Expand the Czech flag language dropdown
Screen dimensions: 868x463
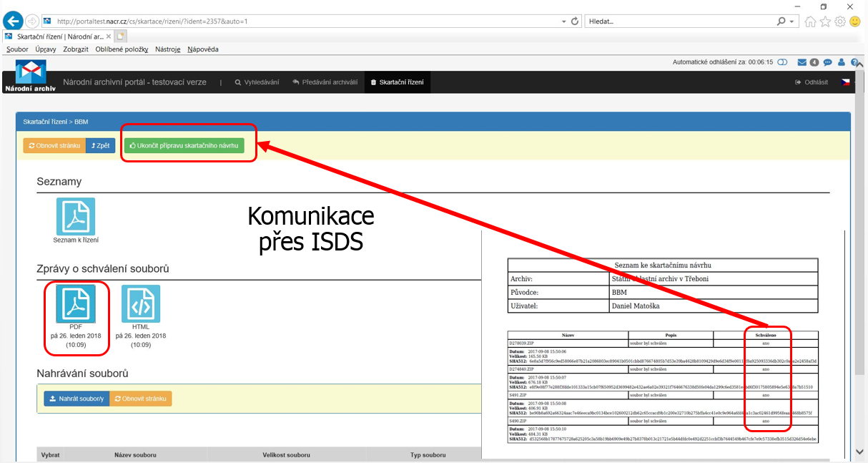click(847, 82)
